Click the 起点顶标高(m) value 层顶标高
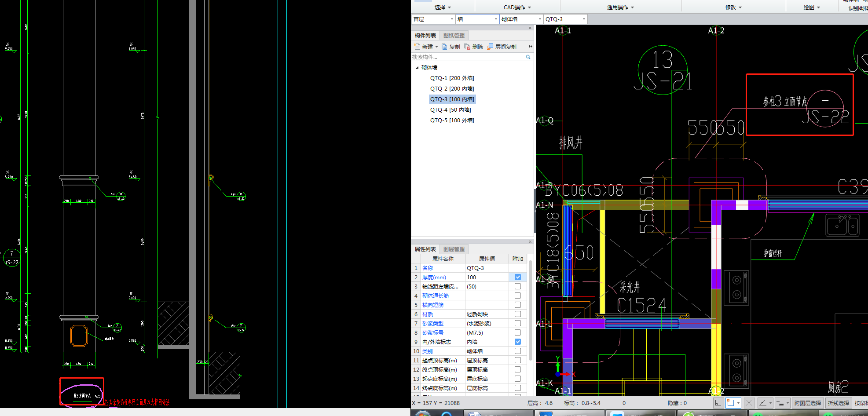Viewport: 868px width, 416px height. [x=487, y=360]
